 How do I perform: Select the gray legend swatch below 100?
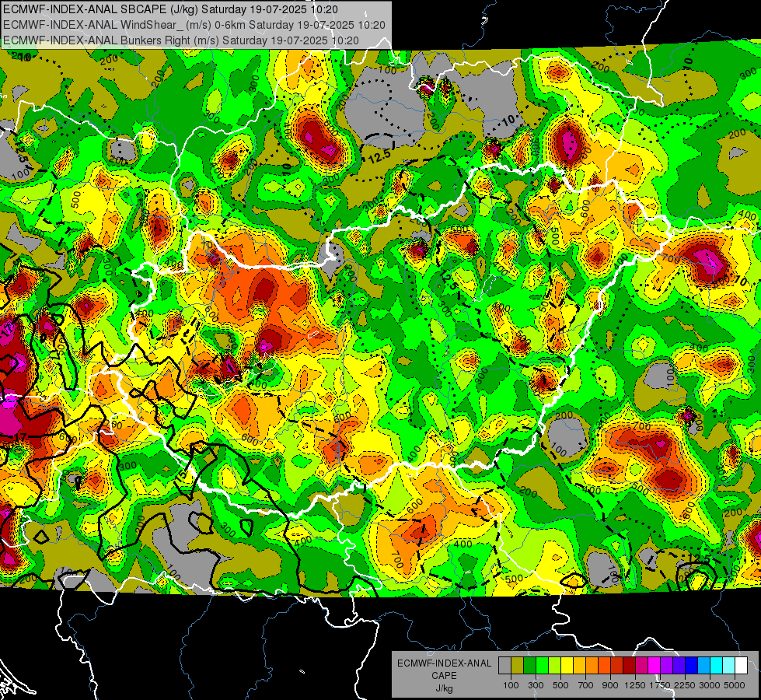[x=504, y=666]
